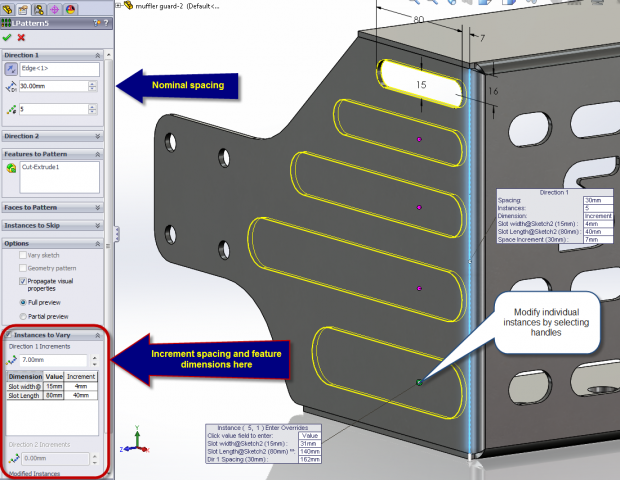Cancel pattern with the red X
The height and width of the screenshot is (480, 620).
coord(21,37)
